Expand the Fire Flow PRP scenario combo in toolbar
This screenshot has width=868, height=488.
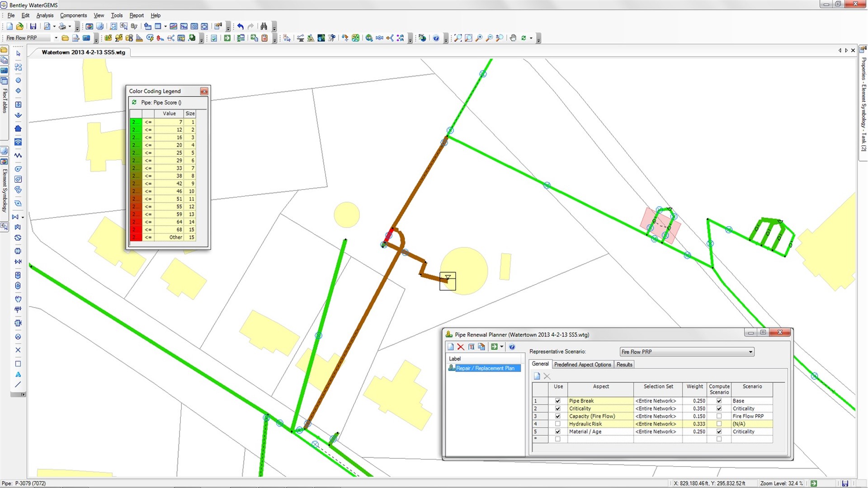[x=56, y=38]
